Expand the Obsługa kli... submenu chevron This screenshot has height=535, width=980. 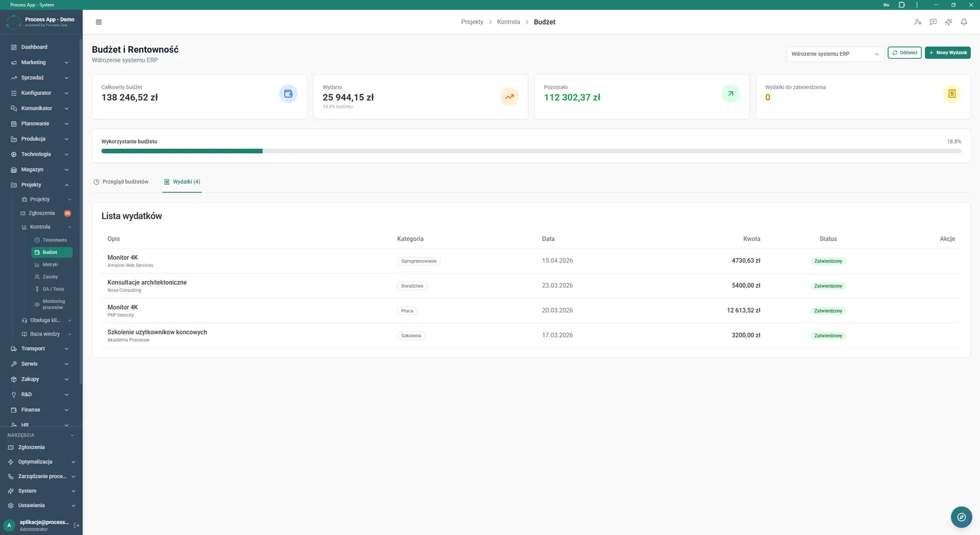point(70,320)
